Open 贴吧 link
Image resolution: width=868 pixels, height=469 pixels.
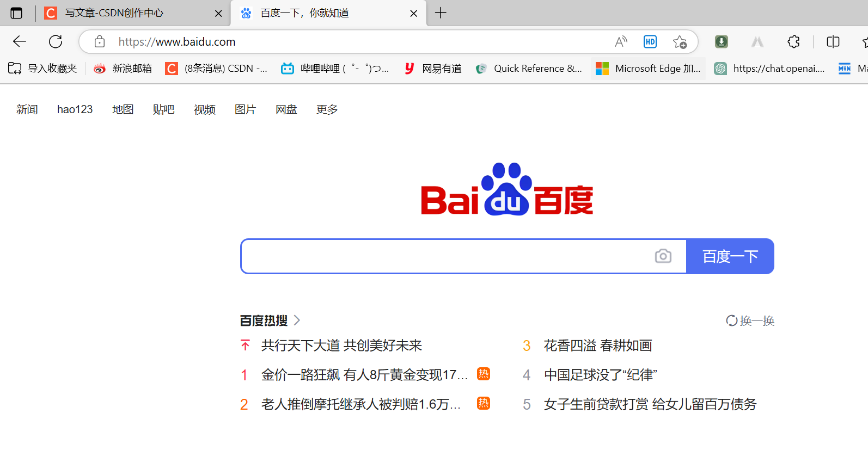[164, 109]
